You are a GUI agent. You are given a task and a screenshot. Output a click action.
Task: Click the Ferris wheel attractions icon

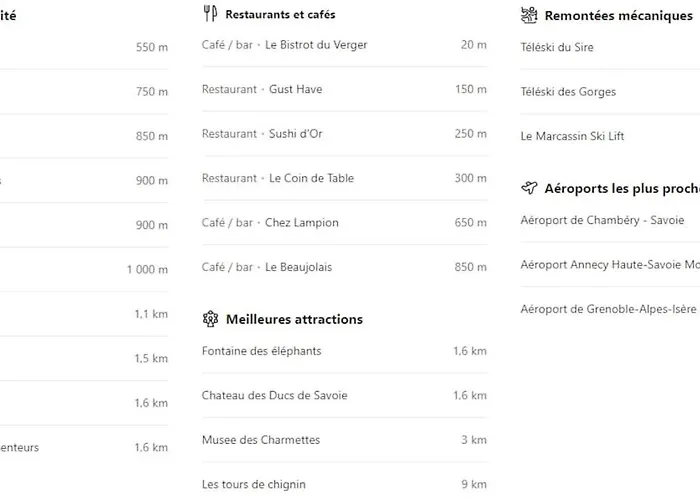coord(210,319)
